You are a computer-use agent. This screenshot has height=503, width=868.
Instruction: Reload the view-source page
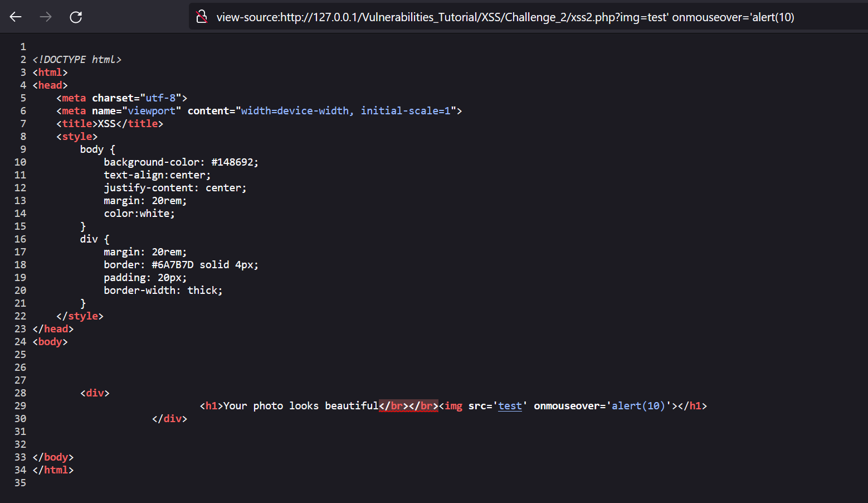(76, 17)
